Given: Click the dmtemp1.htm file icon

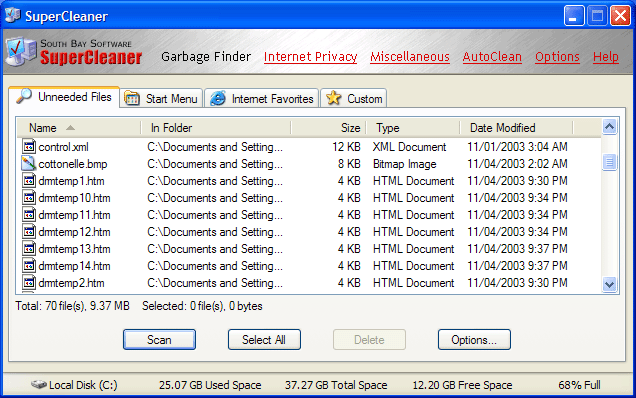Looking at the screenshot, I should 28,181.
